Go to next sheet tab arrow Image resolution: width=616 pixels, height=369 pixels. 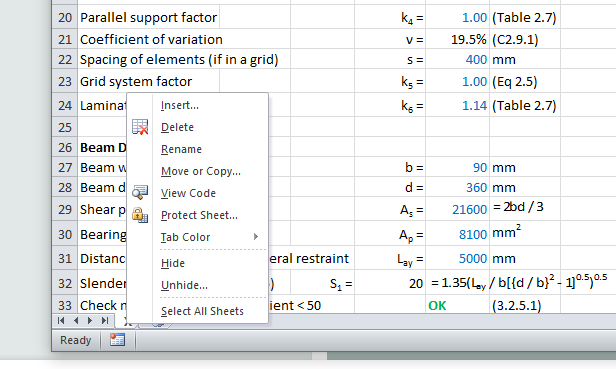point(90,320)
